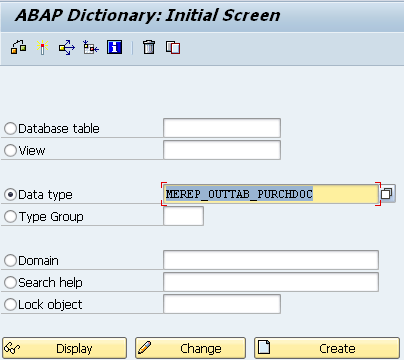
Task: Click the Display Object List icon
Action: pyautogui.click(x=91, y=47)
